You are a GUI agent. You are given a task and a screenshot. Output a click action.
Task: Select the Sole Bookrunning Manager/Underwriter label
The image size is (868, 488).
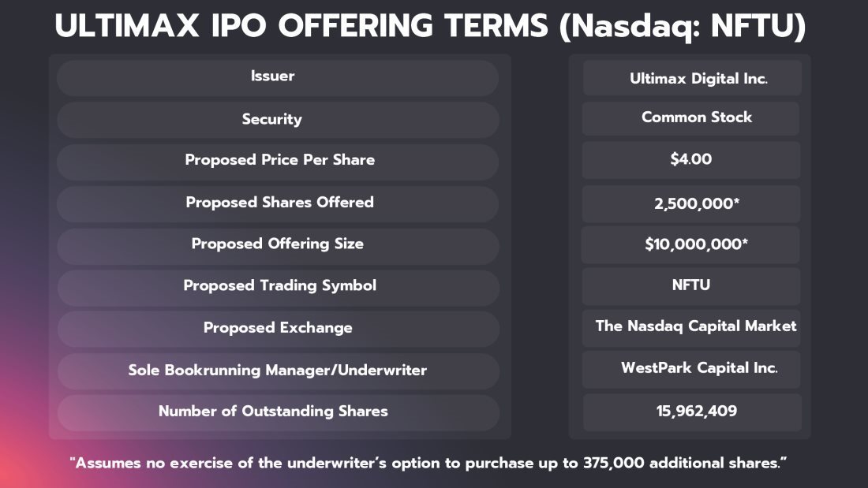(278, 370)
